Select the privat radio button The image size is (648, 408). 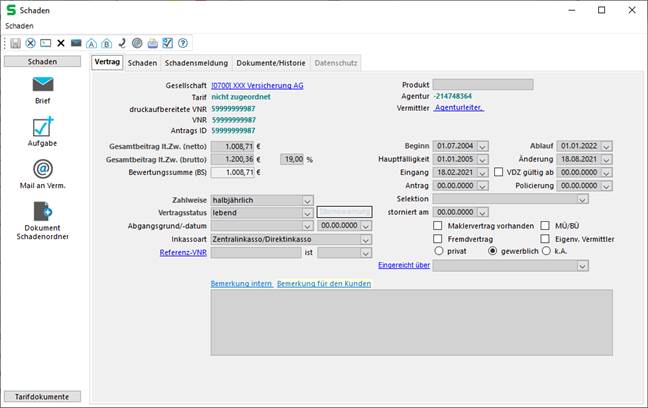click(x=438, y=252)
